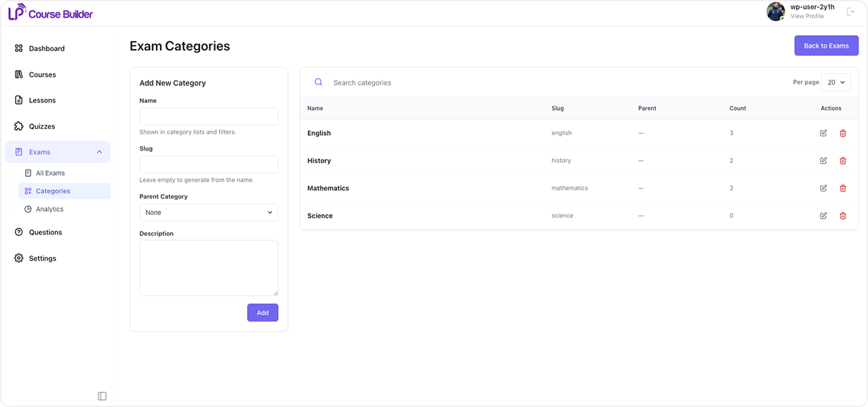Collapse the Exams menu chevron
The image size is (868, 407).
tap(100, 152)
